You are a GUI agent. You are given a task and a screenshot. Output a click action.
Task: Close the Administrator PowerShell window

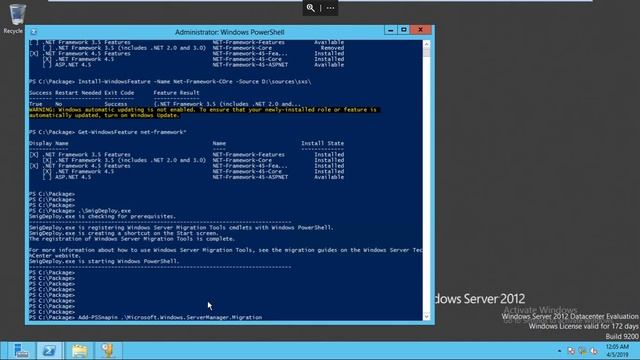coord(420,30)
